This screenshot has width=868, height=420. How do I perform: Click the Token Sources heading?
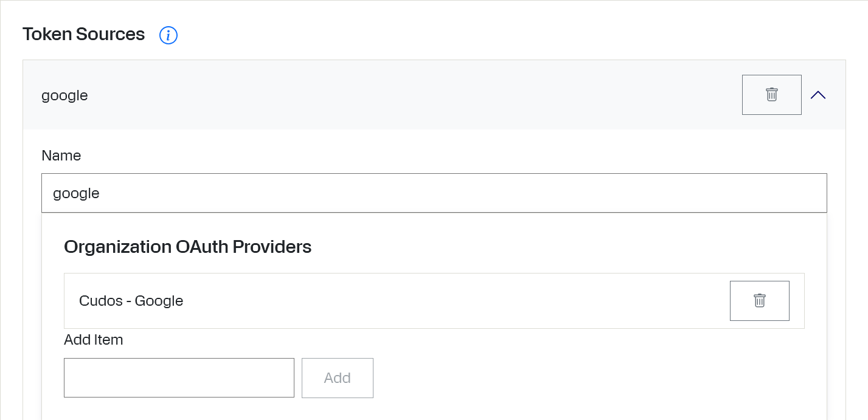[x=84, y=34]
